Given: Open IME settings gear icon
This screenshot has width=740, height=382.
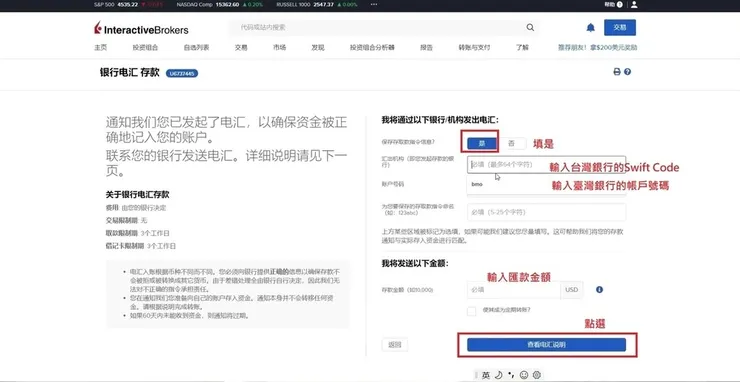Looking at the screenshot, I should (537, 375).
